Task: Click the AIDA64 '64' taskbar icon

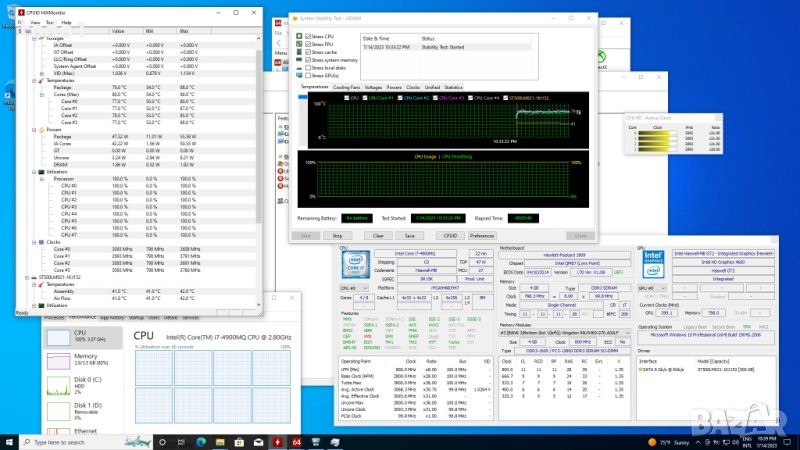Action: point(297,441)
